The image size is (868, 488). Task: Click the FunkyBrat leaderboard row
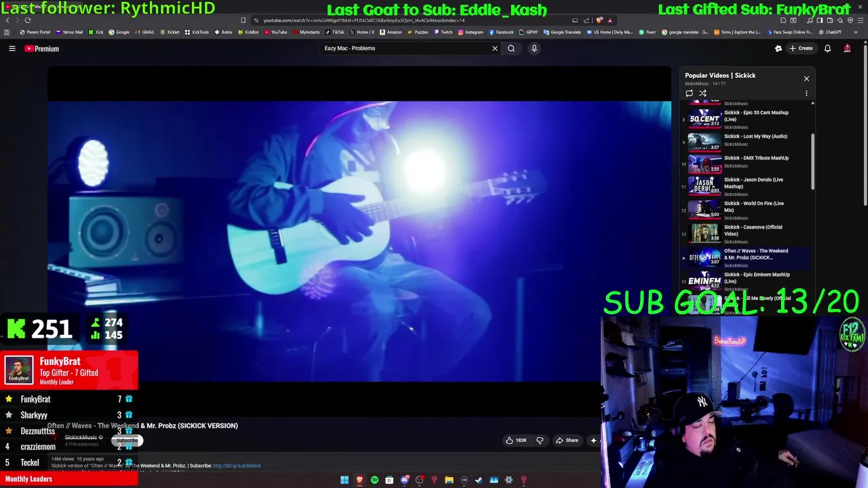(x=69, y=399)
